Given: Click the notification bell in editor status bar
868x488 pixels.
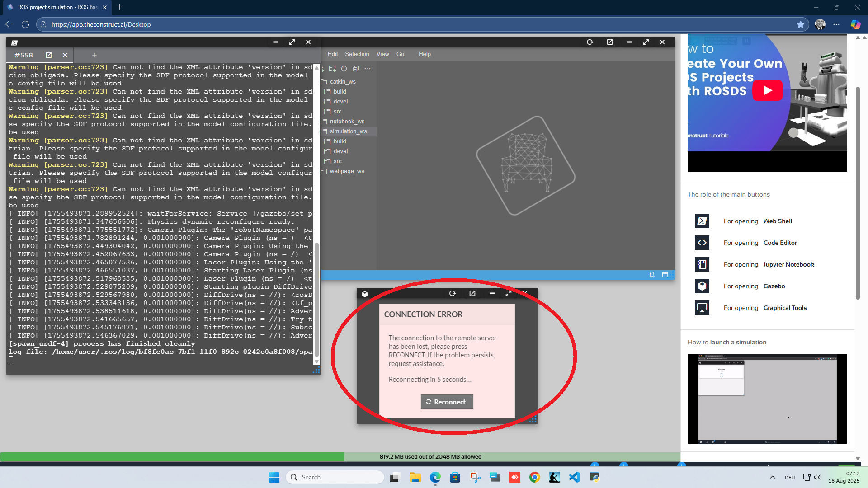Looking at the screenshot, I should tap(652, 275).
